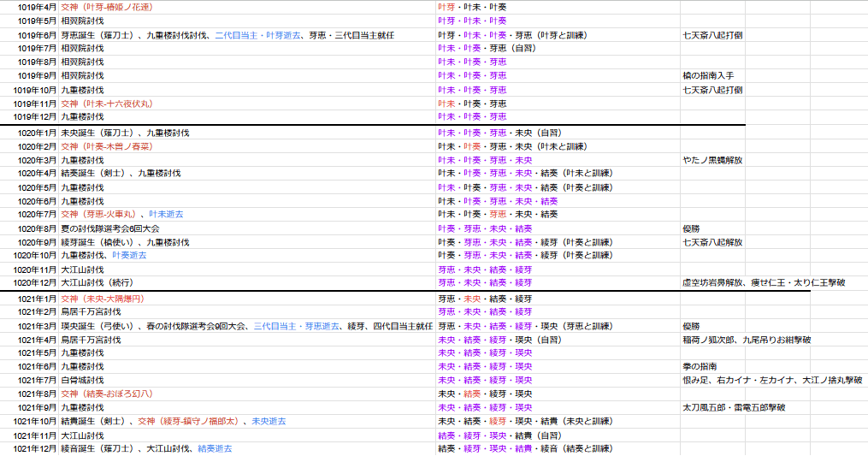Select the 1021年12月 date cell
The image size is (868, 456).
coord(34,448)
